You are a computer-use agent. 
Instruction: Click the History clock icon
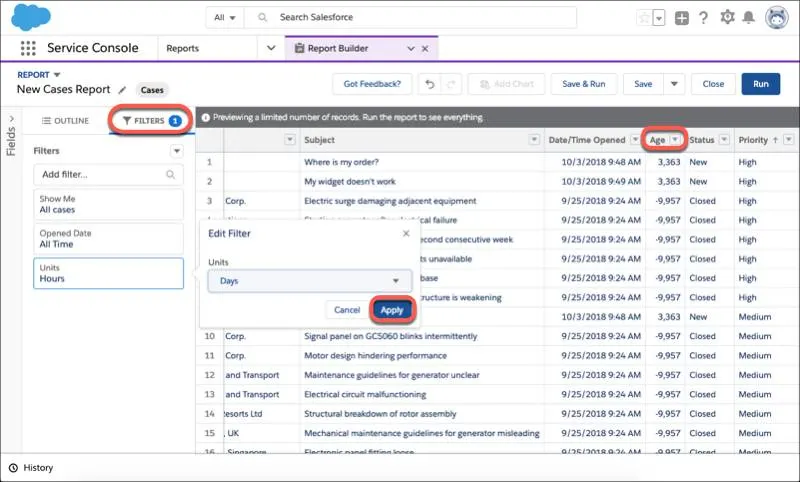[13, 468]
